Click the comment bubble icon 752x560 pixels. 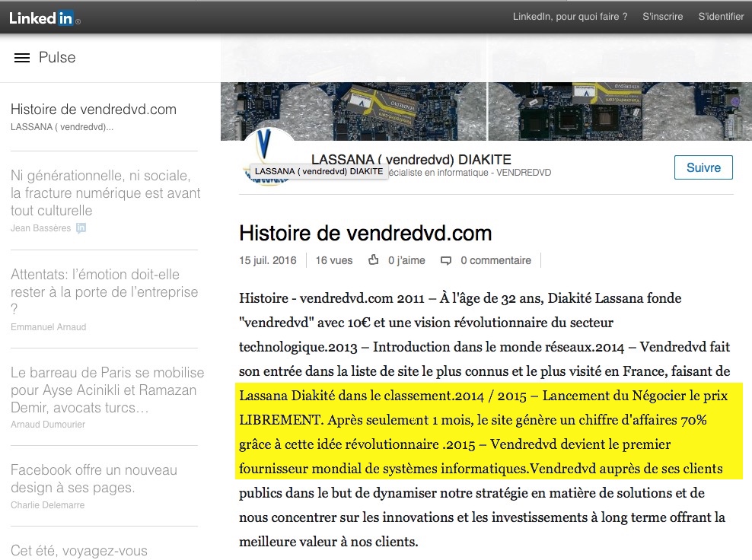point(446,260)
